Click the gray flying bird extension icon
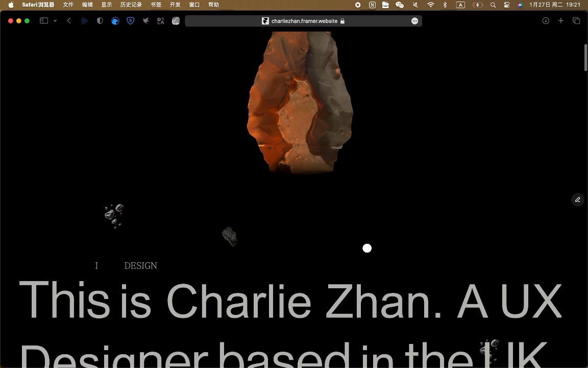588x368 pixels. pos(146,21)
